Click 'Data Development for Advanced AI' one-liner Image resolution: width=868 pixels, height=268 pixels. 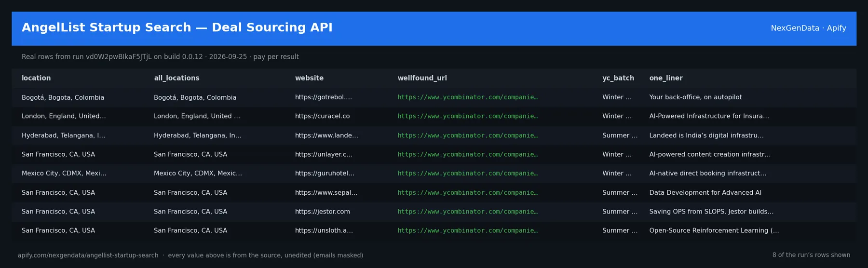(705, 192)
